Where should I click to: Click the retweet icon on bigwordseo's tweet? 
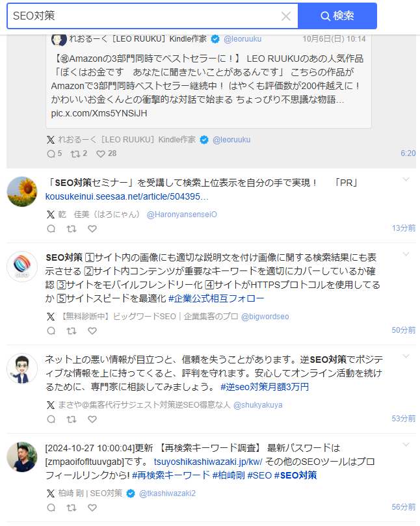click(72, 331)
